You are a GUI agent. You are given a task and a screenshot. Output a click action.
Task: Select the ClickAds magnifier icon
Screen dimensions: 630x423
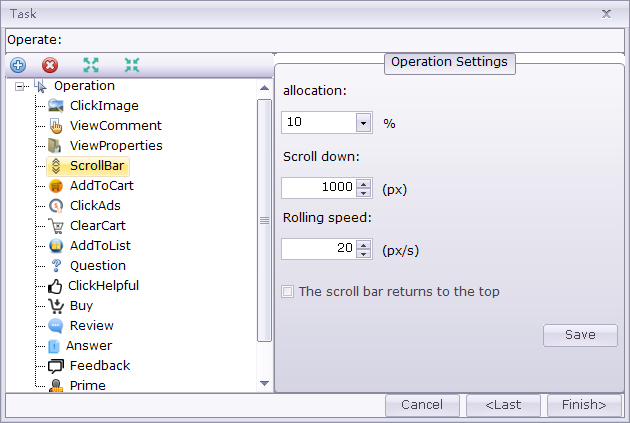pos(56,206)
